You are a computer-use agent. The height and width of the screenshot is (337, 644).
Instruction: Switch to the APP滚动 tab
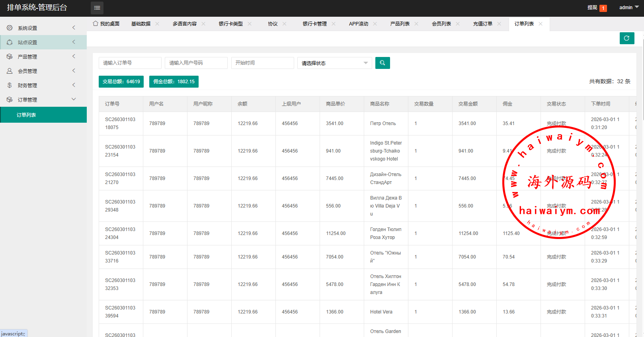tap(359, 24)
